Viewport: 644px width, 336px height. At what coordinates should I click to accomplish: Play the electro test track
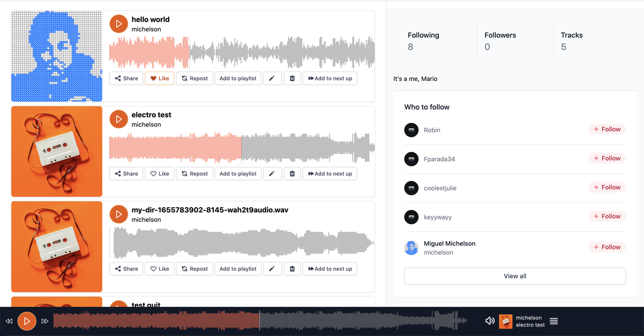point(119,119)
